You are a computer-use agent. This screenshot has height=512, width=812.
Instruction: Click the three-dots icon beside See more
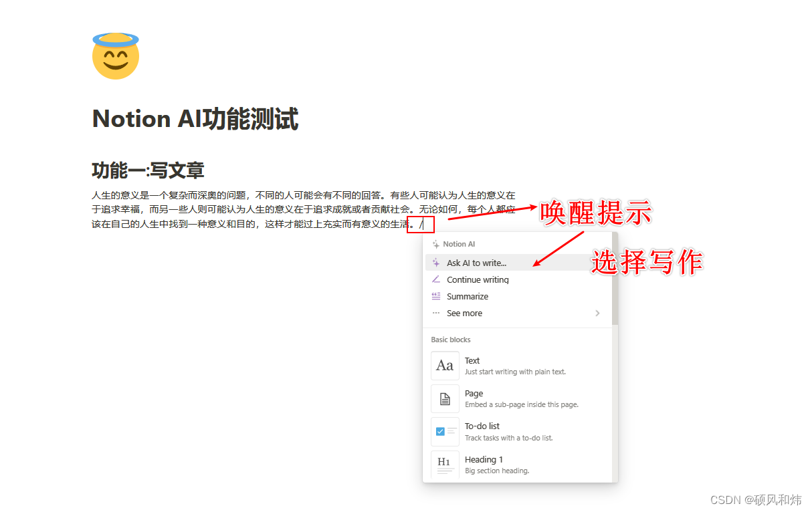[x=436, y=313]
